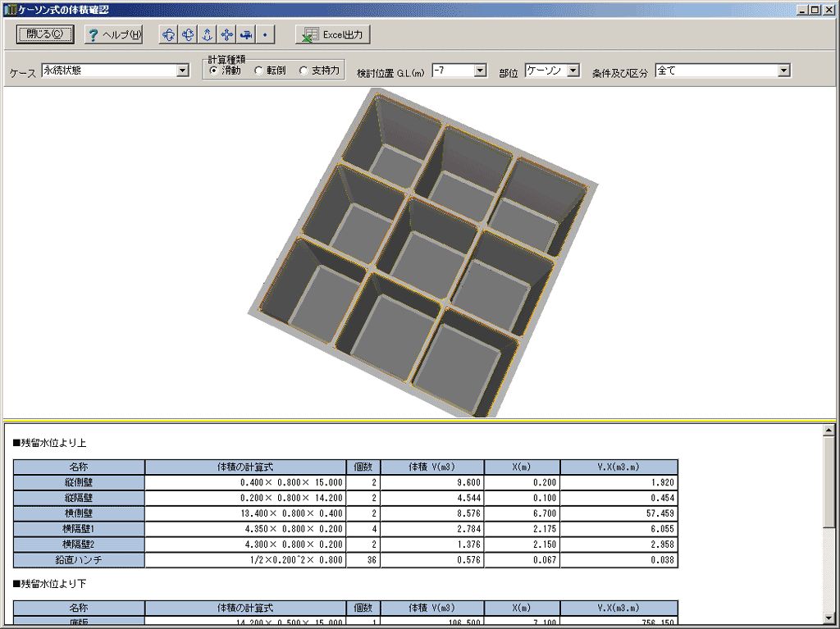Select the vertical zoom arrows tool
Screen dimensions: 840x629
208,34
